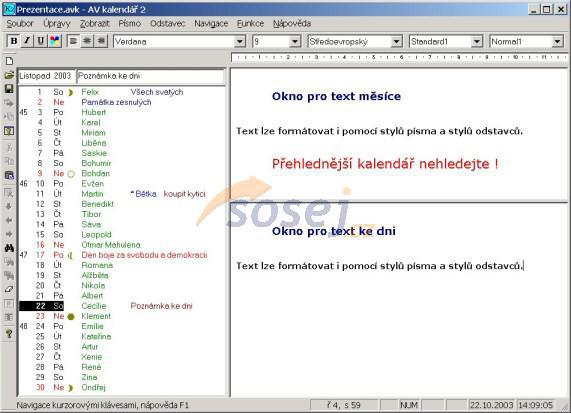Image resolution: width=571 pixels, height=413 pixels.
Task: Click the binoculars search icon
Action: tap(9, 248)
